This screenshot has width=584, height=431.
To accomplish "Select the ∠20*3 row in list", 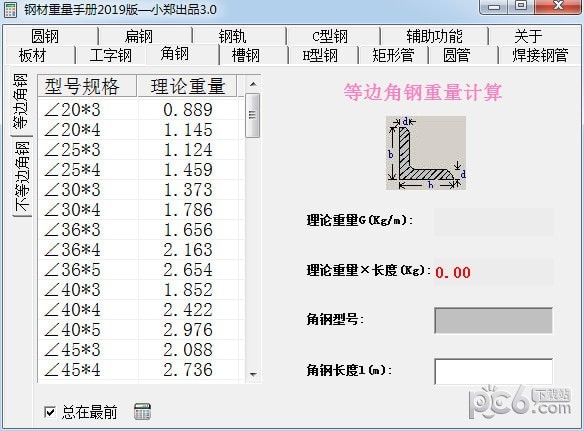I will tap(142, 110).
